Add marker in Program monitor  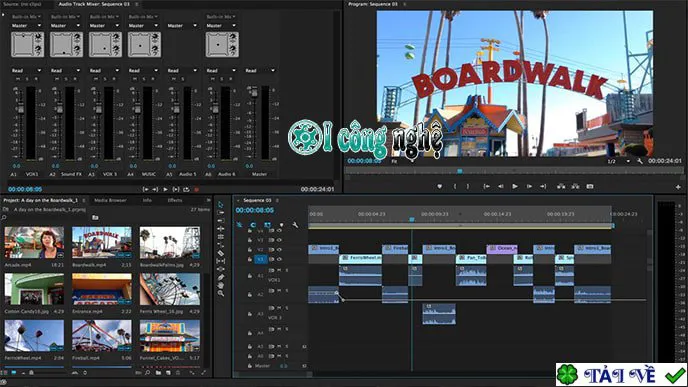(440, 186)
